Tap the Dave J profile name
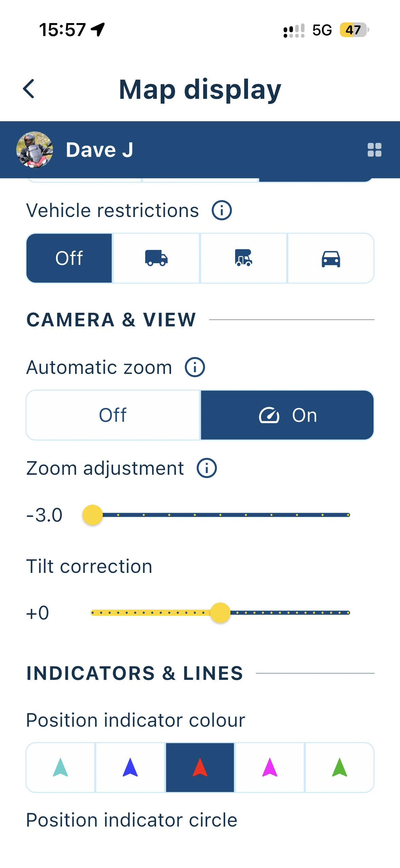The width and height of the screenshot is (400, 868). 99,150
